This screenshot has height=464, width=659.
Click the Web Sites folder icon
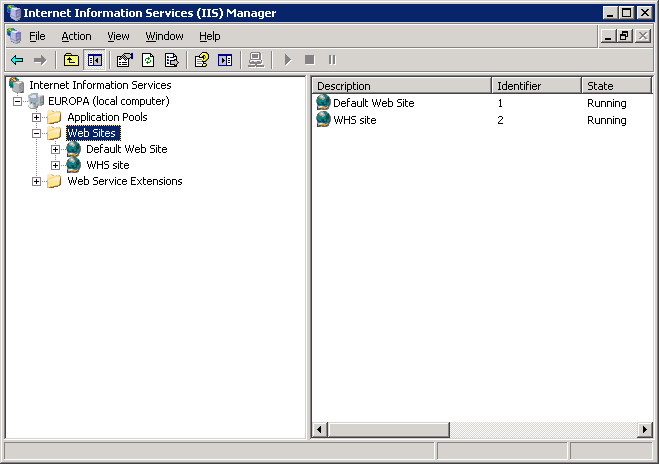coord(54,133)
